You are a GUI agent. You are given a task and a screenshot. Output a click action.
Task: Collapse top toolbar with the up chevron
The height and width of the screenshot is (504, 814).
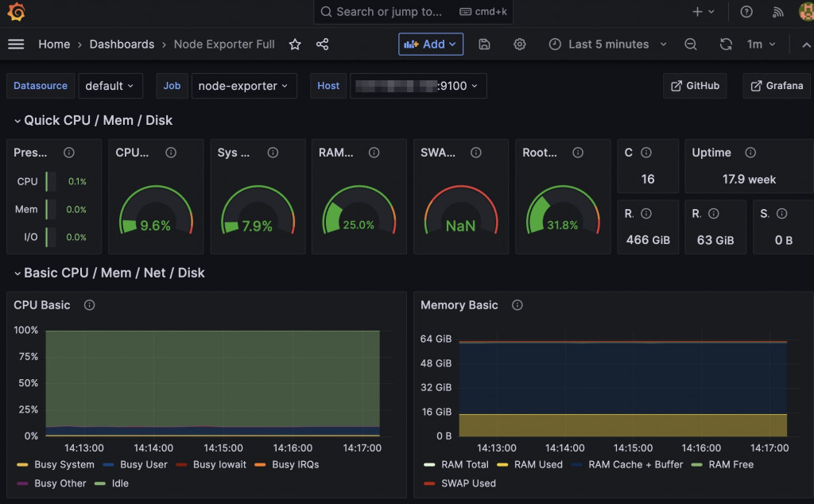click(806, 45)
